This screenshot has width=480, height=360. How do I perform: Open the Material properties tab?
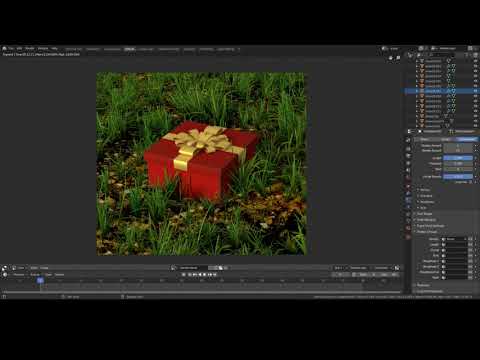click(408, 228)
